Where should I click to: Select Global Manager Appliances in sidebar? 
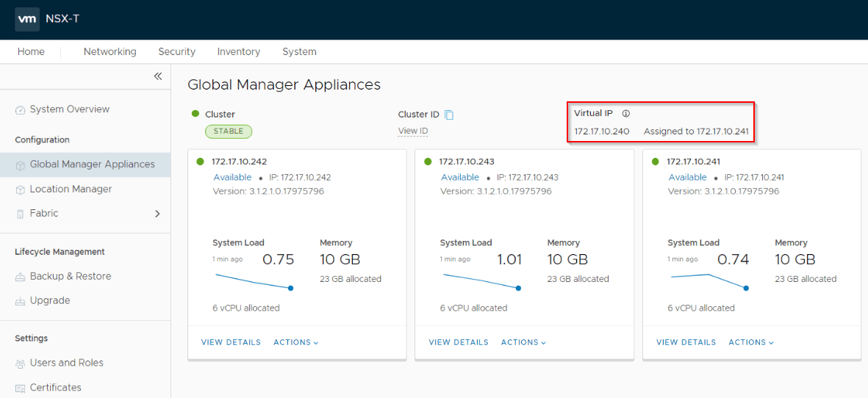coord(85,164)
